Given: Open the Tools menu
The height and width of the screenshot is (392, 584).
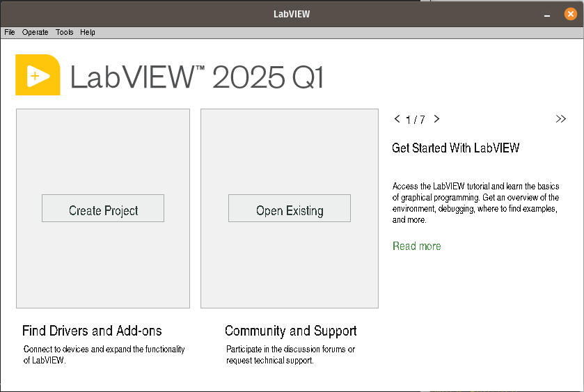Looking at the screenshot, I should click(65, 33).
